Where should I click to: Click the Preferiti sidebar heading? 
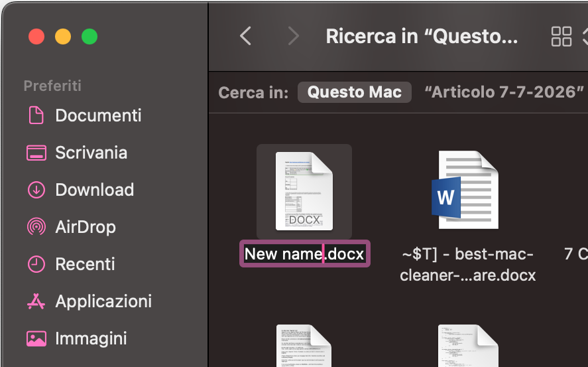click(x=52, y=86)
